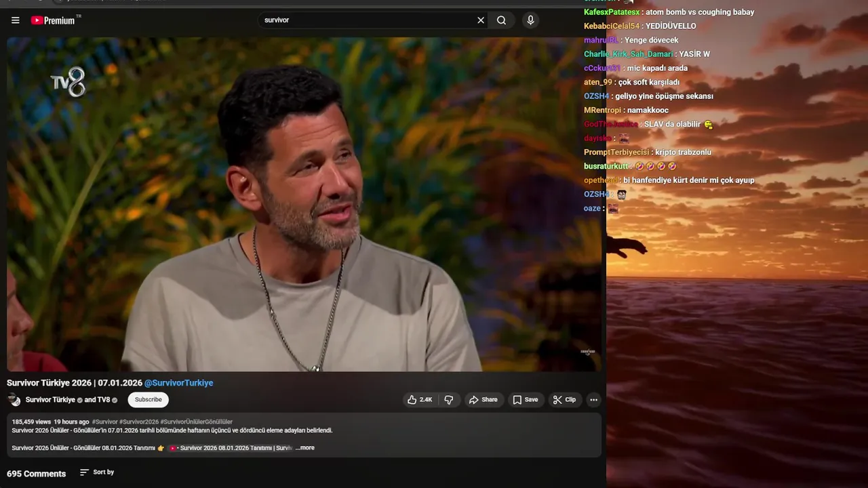Open the Sort by comments dropdown
This screenshot has height=488, width=868.
pyautogui.click(x=96, y=472)
